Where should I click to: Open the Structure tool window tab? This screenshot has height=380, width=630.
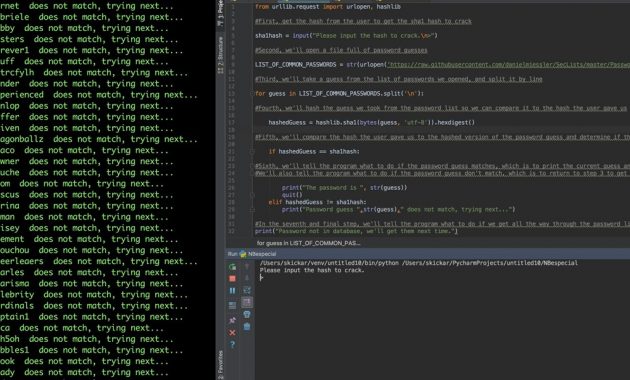[x=220, y=55]
